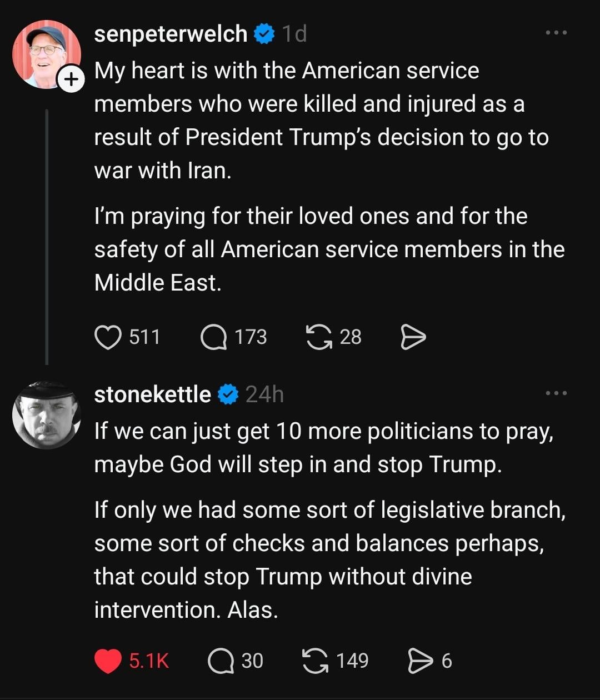Click the 1d timestamp on senpeterwelch's post

coord(294,34)
